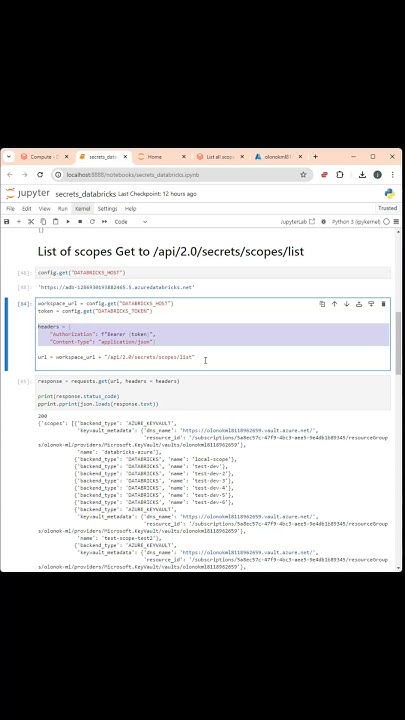The width and height of the screenshot is (405, 720).
Task: Open the View menu
Action: tap(45, 208)
